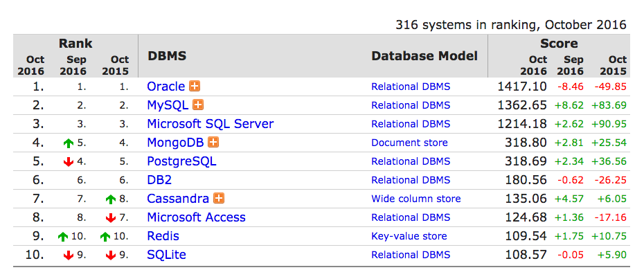Click Relational DBMS link in Oracle's row
The height and width of the screenshot is (270, 644).
(x=411, y=87)
